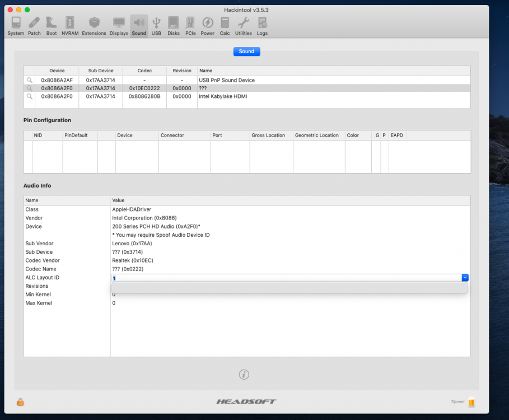Select the ??? codec device row
Image resolution: width=509 pixels, height=420 pixels.
(x=247, y=88)
